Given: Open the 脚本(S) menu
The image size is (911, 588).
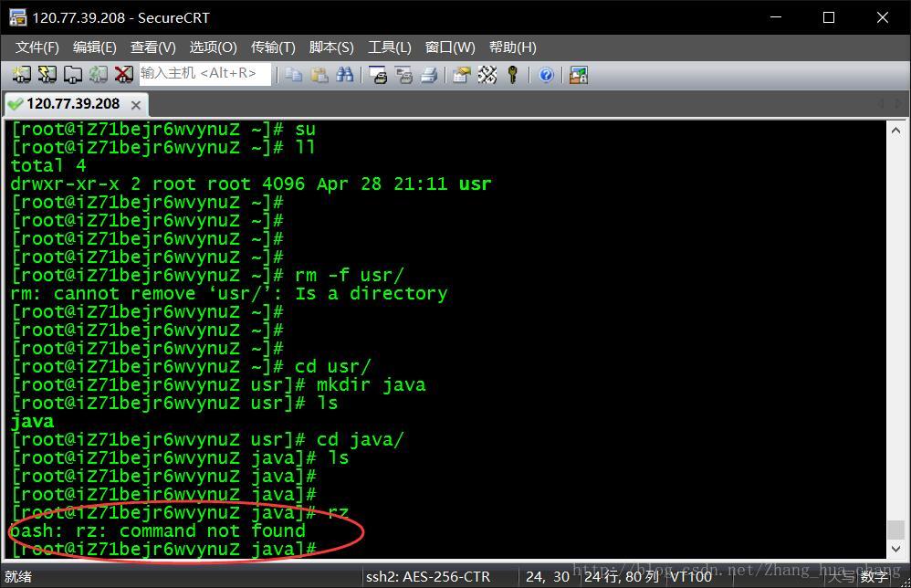Looking at the screenshot, I should pyautogui.click(x=331, y=47).
